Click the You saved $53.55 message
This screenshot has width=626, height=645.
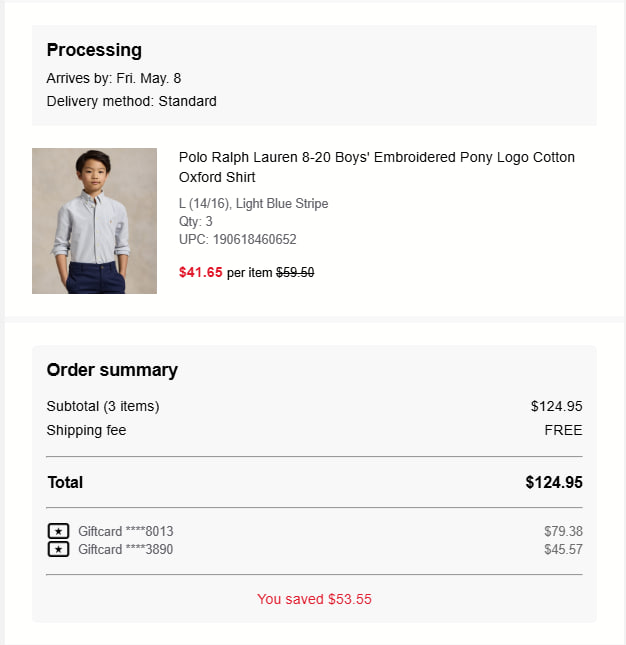[314, 599]
